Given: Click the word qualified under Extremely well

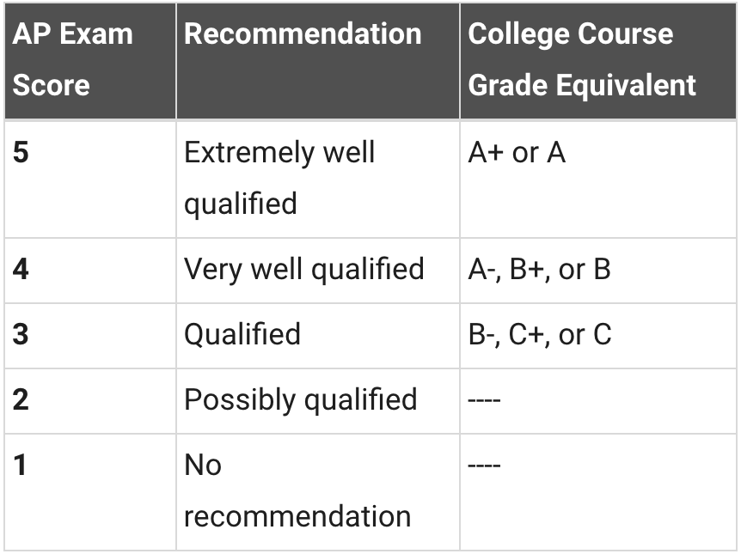Looking at the screenshot, I should (x=241, y=204).
